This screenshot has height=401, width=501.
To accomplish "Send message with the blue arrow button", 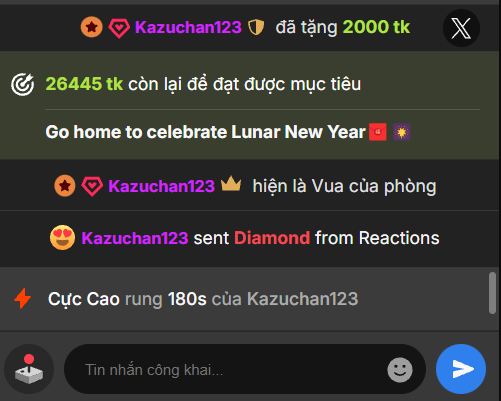I will click(x=461, y=369).
